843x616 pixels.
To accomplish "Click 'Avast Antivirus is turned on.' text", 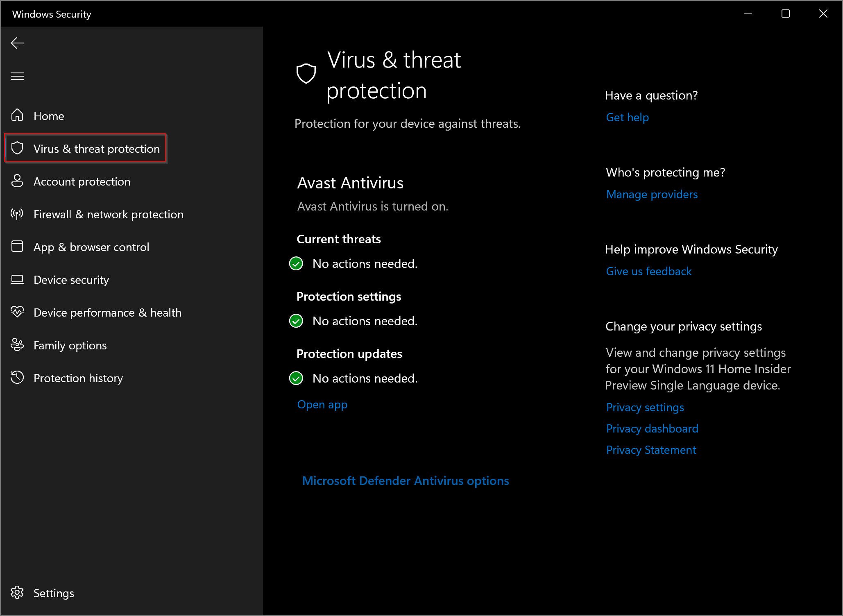I will point(373,206).
